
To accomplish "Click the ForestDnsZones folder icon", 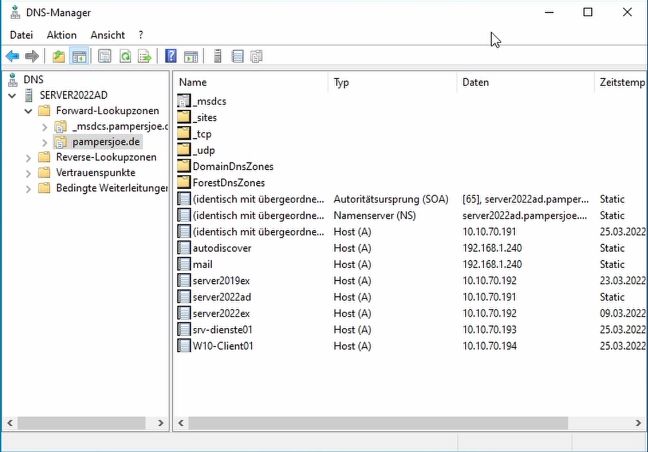I will [x=184, y=183].
